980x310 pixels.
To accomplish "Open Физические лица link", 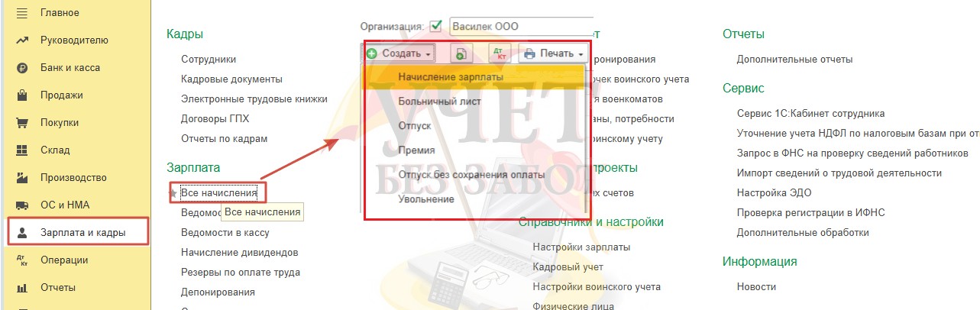I will [x=573, y=306].
